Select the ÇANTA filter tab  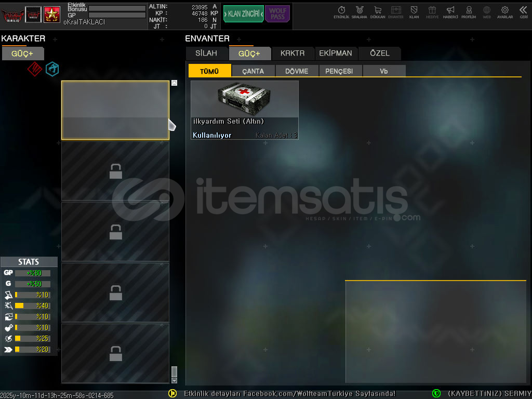click(253, 71)
